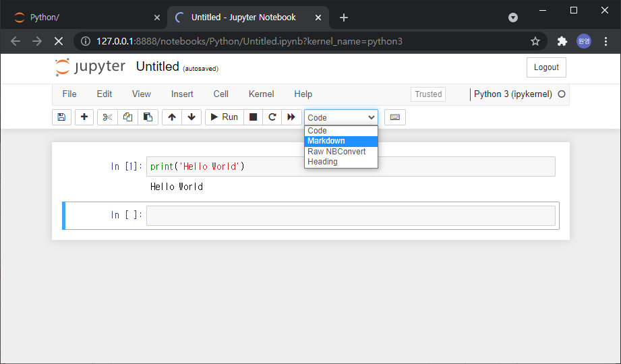Open the Insert menu
This screenshot has height=364, width=621.
(x=182, y=94)
